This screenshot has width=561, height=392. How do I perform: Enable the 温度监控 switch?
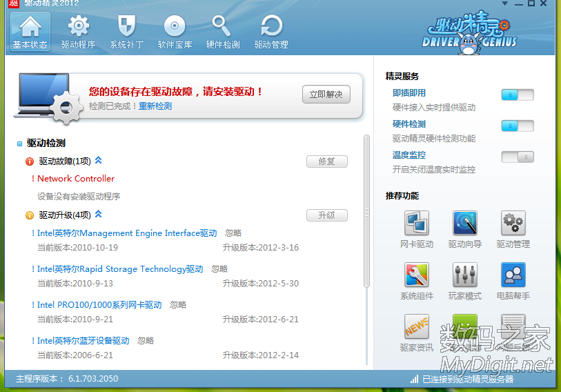pos(518,157)
